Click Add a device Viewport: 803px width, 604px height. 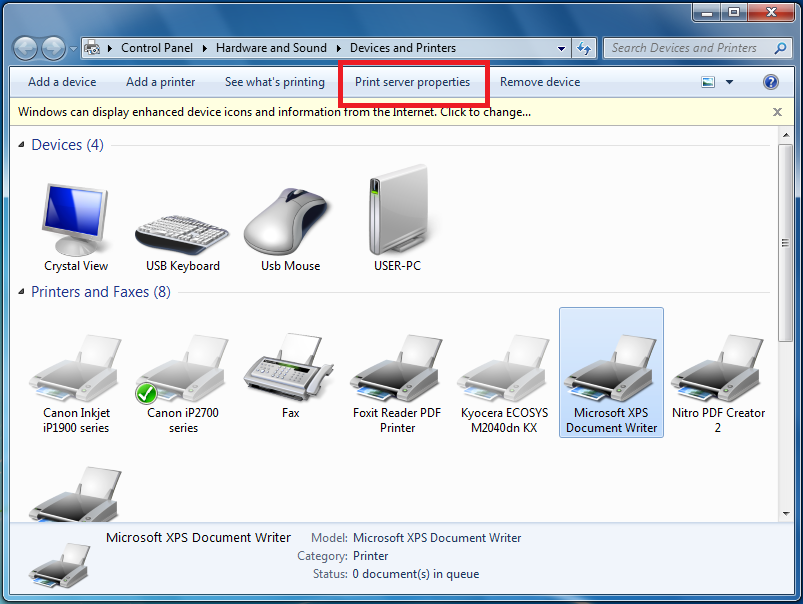click(x=62, y=82)
